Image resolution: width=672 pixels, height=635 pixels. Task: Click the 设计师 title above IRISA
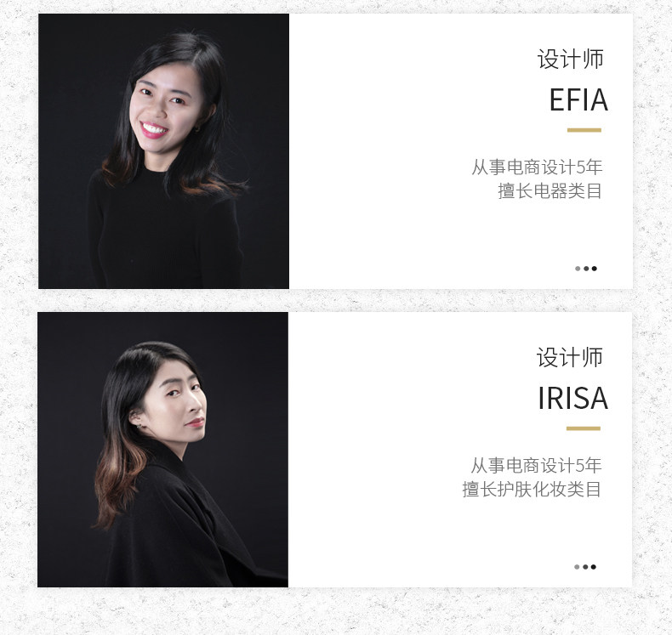570,358
